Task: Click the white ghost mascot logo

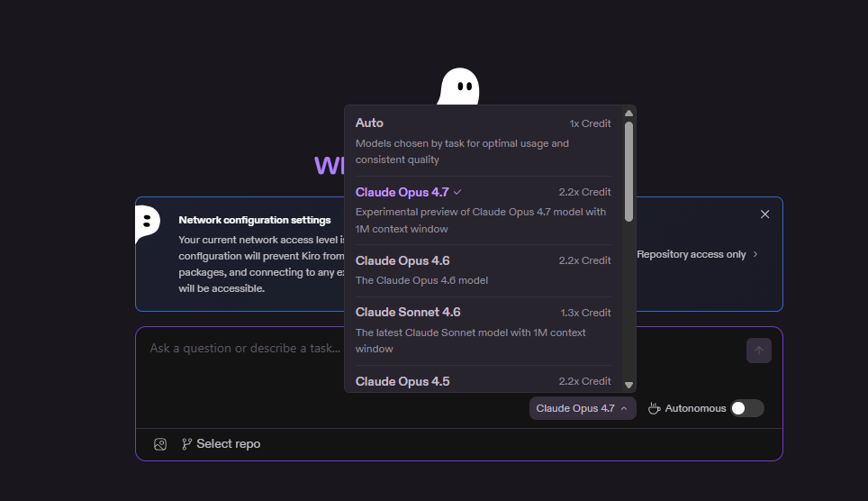Action: (459, 87)
